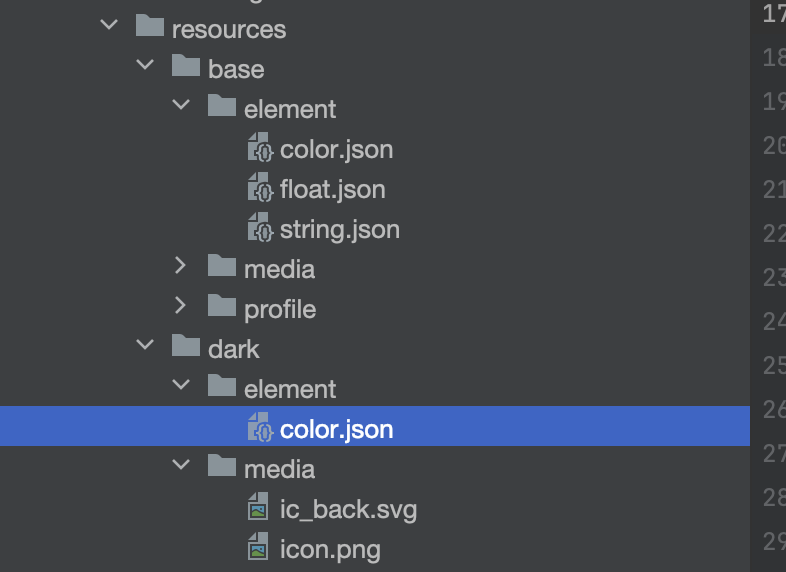Image resolution: width=786 pixels, height=572 pixels.
Task: Open string.json in the tree
Action: (x=339, y=229)
